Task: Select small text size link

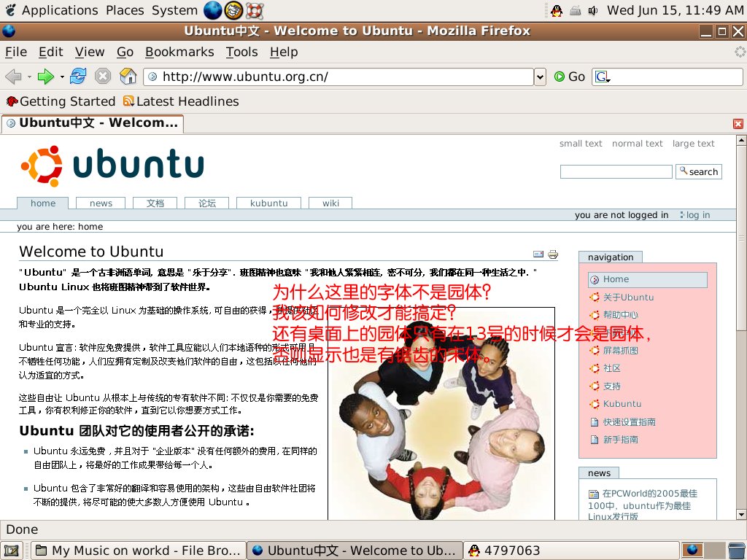Action: pos(581,144)
